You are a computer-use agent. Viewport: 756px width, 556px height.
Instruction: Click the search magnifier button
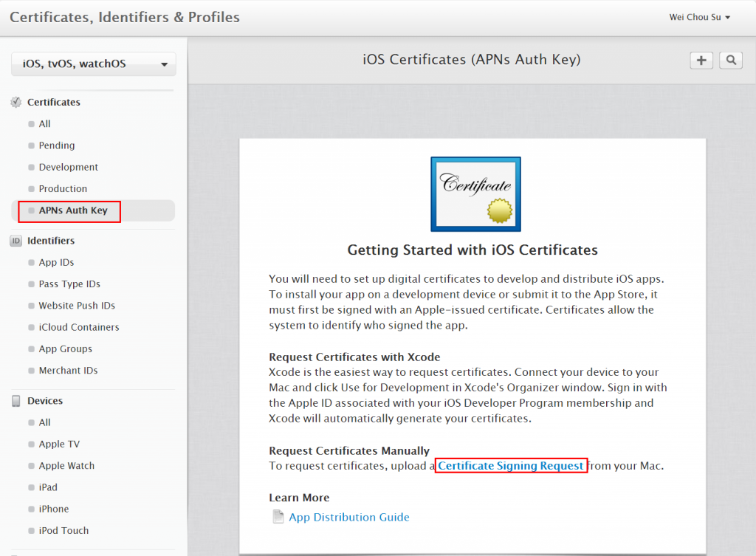coord(731,61)
